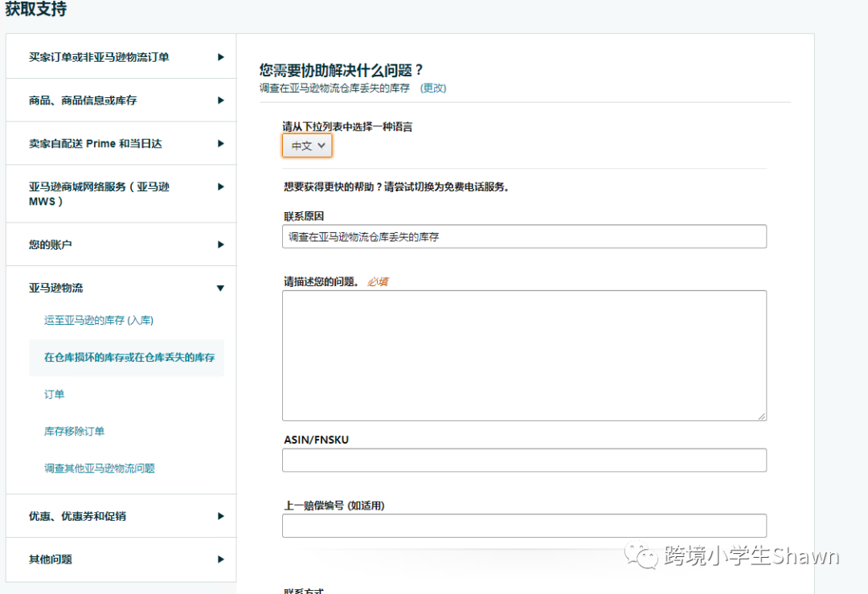Click the ASIN/FNSKU label
Viewport: 868px width, 594px height.
(316, 440)
